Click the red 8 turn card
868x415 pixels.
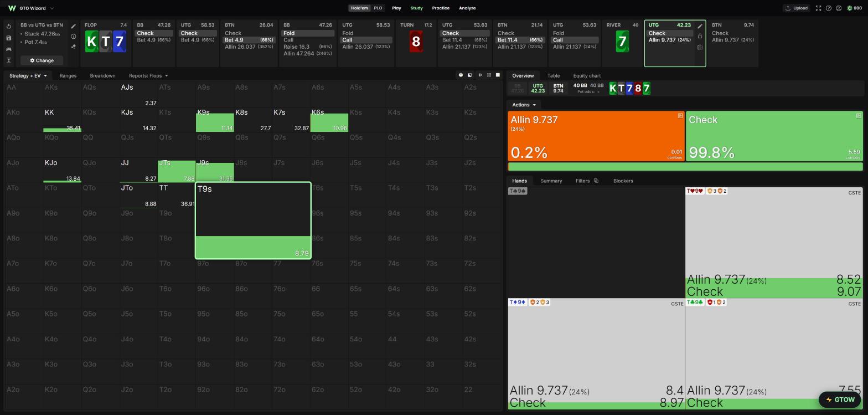pos(416,41)
